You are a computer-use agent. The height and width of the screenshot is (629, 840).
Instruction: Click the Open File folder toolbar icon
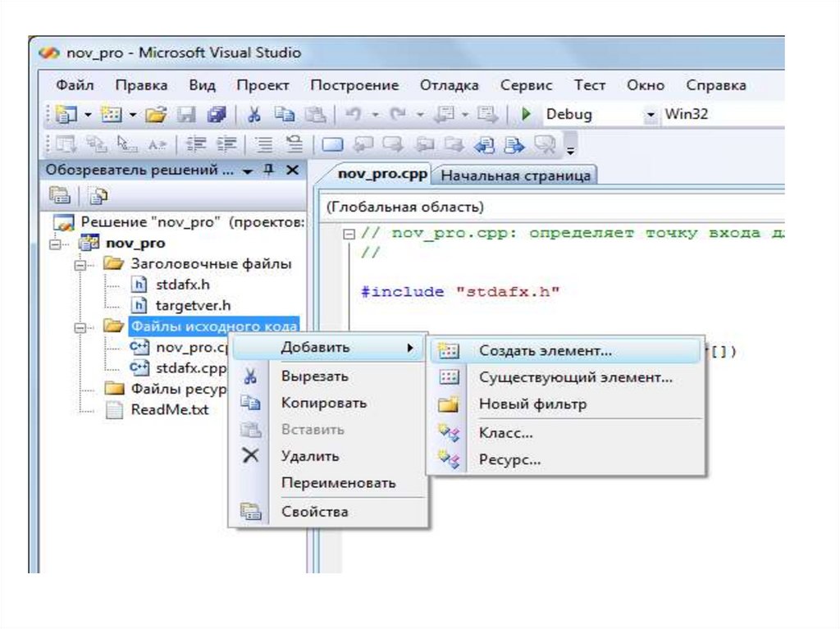click(156, 115)
